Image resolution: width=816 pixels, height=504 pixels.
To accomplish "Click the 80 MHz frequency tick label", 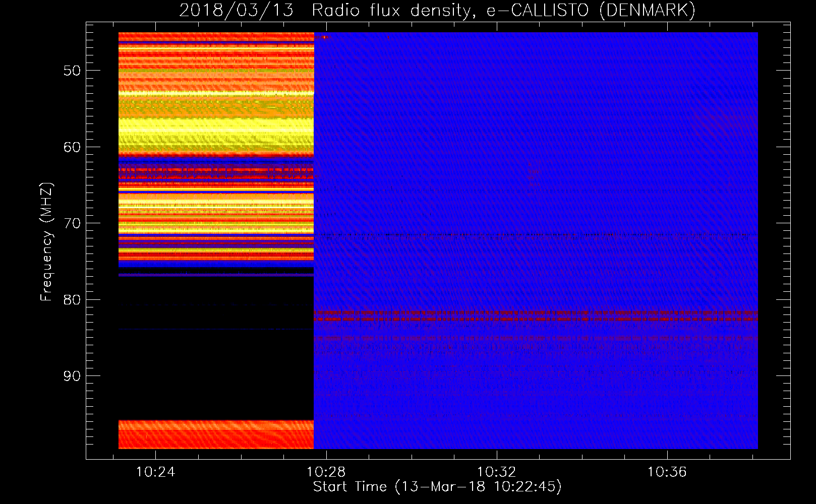I will pyautogui.click(x=72, y=300).
